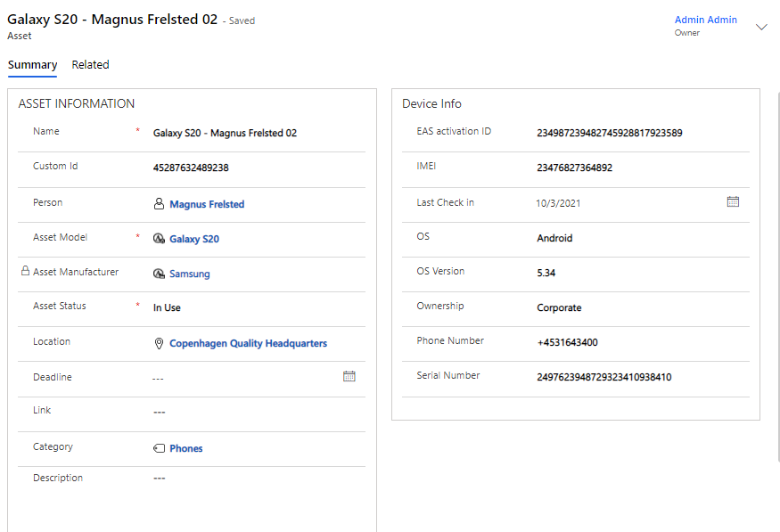
Task: Open the Copenhagen Quality Headquarters link
Action: tap(248, 343)
